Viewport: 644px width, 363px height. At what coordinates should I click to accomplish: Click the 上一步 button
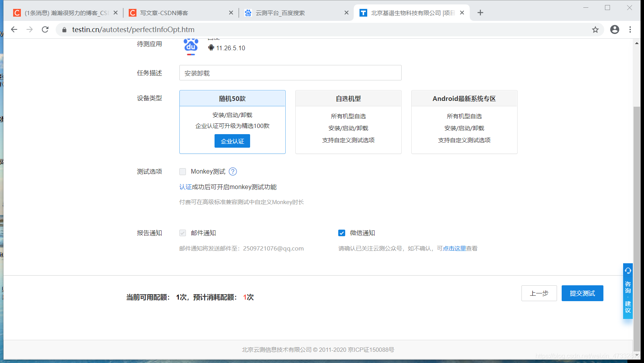(539, 293)
